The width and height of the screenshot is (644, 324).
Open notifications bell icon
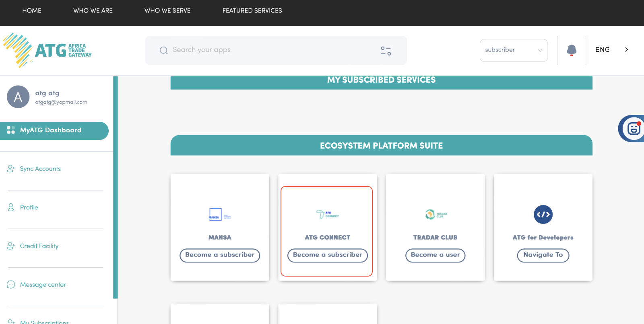[572, 50]
